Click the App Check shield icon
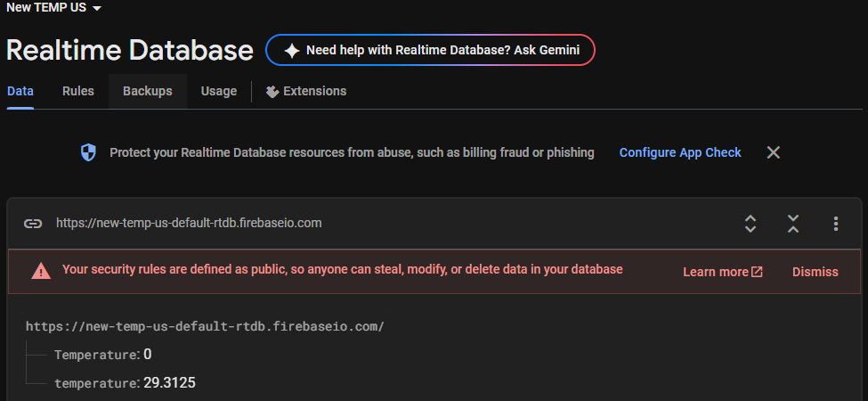This screenshot has width=868, height=401. (88, 153)
